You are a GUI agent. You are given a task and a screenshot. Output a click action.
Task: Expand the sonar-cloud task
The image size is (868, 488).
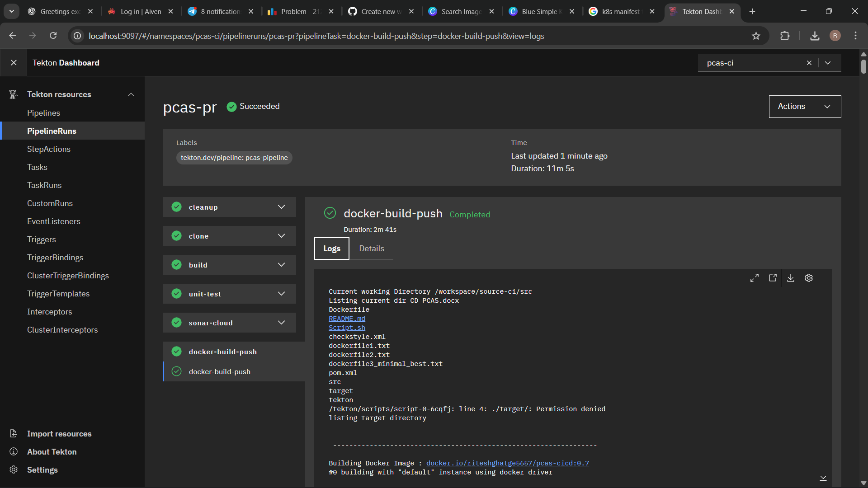(x=281, y=323)
